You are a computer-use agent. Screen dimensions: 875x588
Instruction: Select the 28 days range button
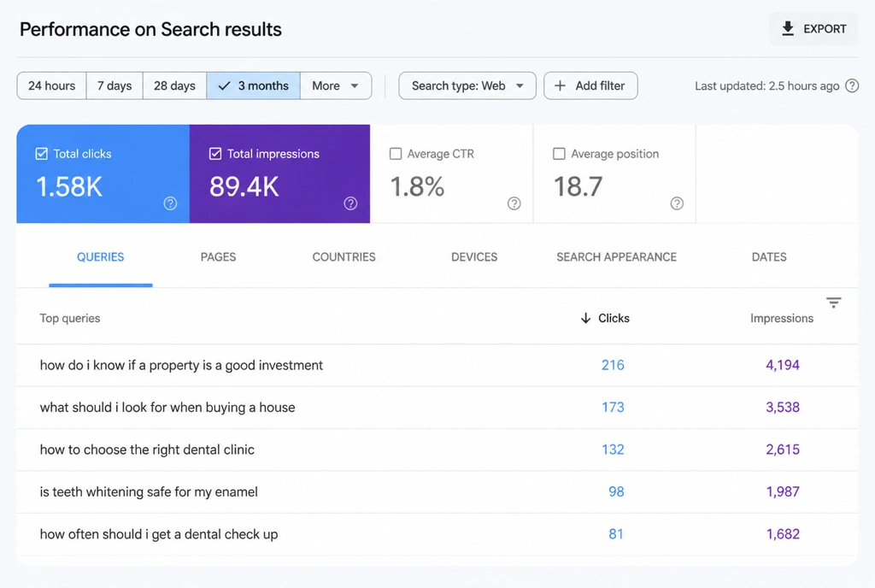pos(174,86)
